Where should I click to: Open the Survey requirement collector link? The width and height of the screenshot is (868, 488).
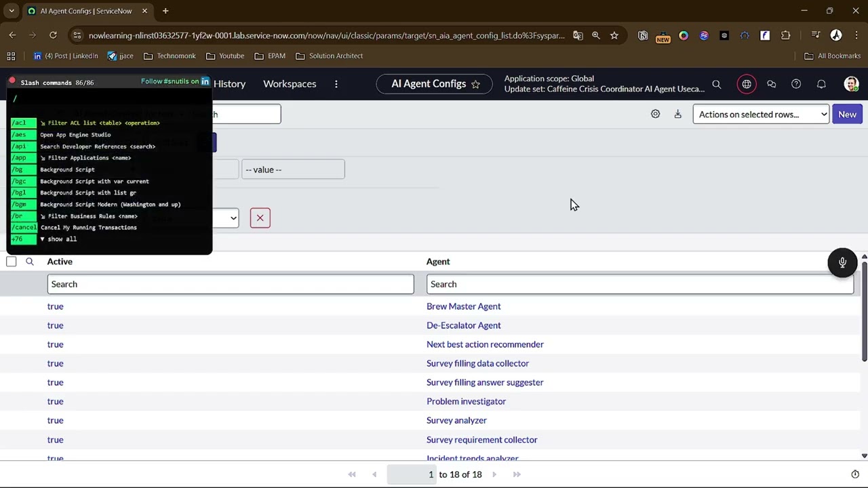(x=481, y=440)
